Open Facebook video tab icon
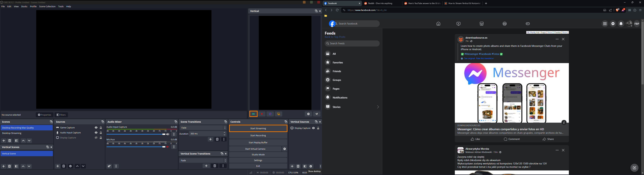 (459, 24)
